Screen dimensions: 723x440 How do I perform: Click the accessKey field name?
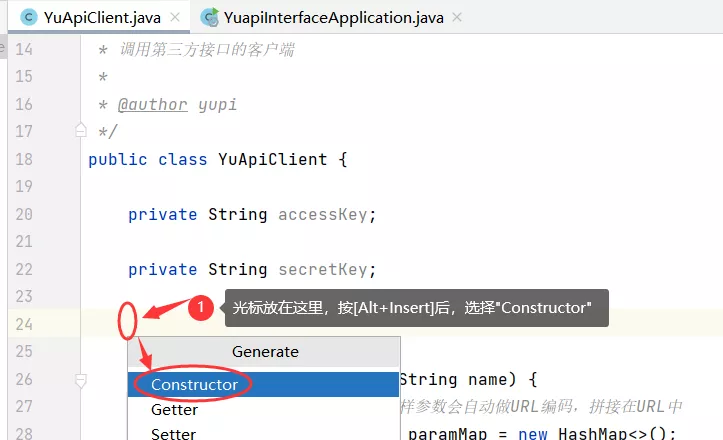pos(323,214)
